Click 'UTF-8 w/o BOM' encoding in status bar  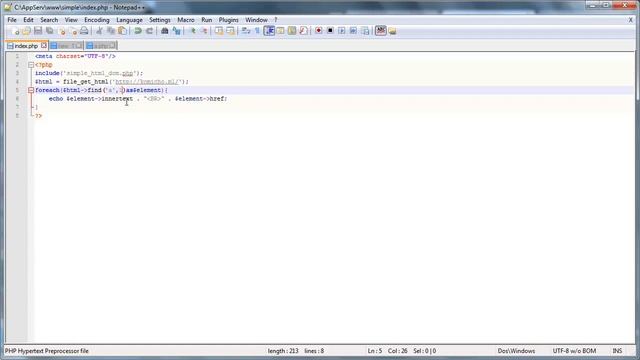point(574,351)
